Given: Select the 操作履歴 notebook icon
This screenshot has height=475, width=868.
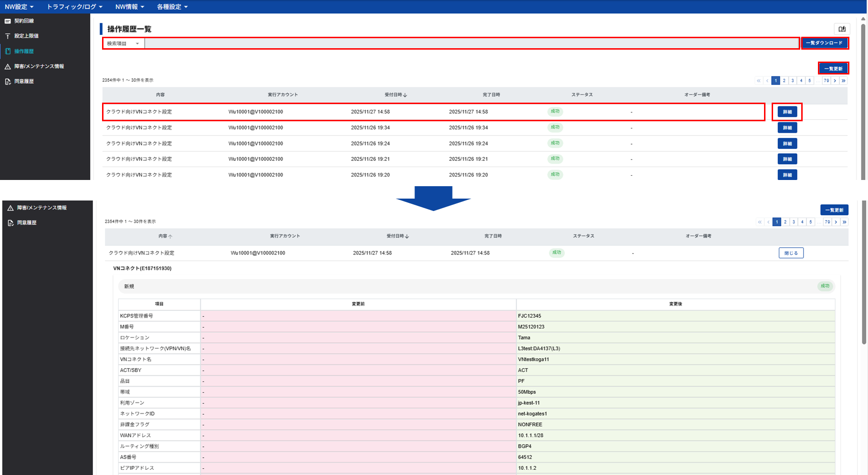Looking at the screenshot, I should click(x=8, y=51).
